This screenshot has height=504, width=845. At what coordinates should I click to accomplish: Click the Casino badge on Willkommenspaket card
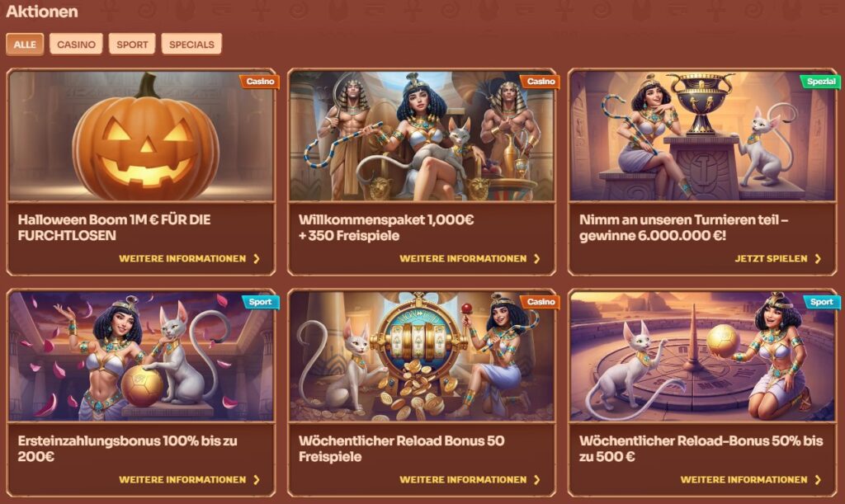(541, 82)
